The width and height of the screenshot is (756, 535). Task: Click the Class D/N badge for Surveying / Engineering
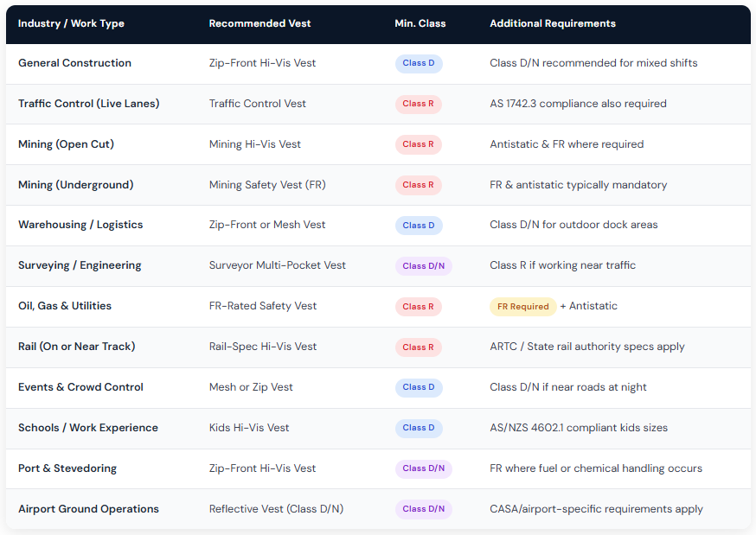click(x=424, y=266)
